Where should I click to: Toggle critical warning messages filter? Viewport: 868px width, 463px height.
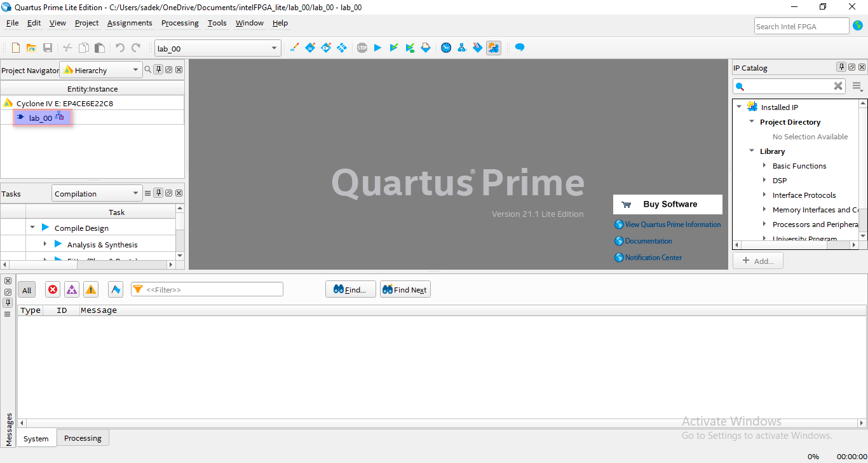(72, 290)
